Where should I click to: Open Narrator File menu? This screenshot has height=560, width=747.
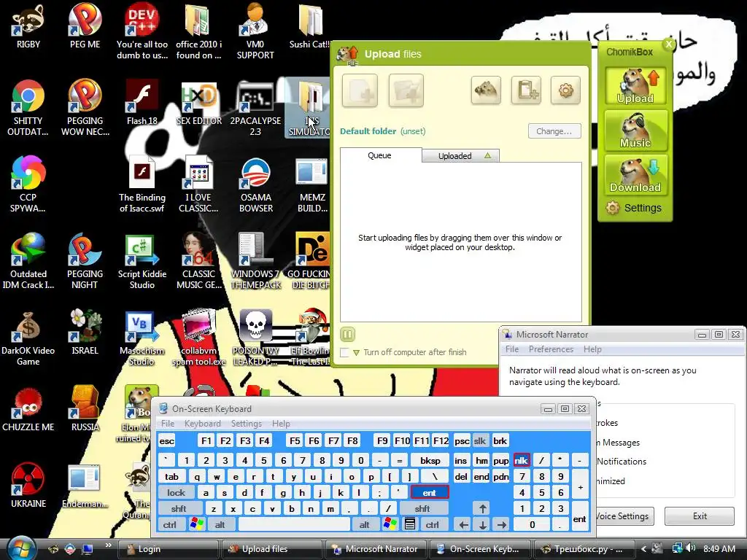pos(512,349)
